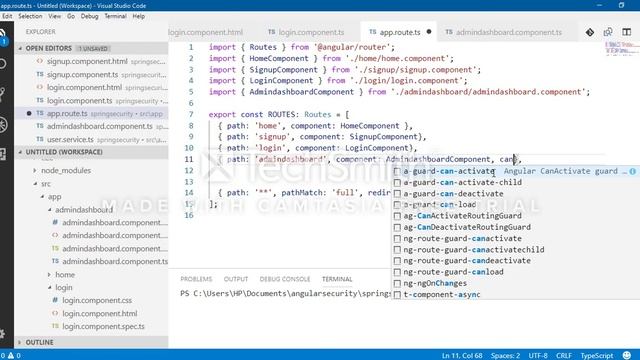Open the Source Control view icon
The width and height of the screenshot is (640, 360).
coord(2,94)
